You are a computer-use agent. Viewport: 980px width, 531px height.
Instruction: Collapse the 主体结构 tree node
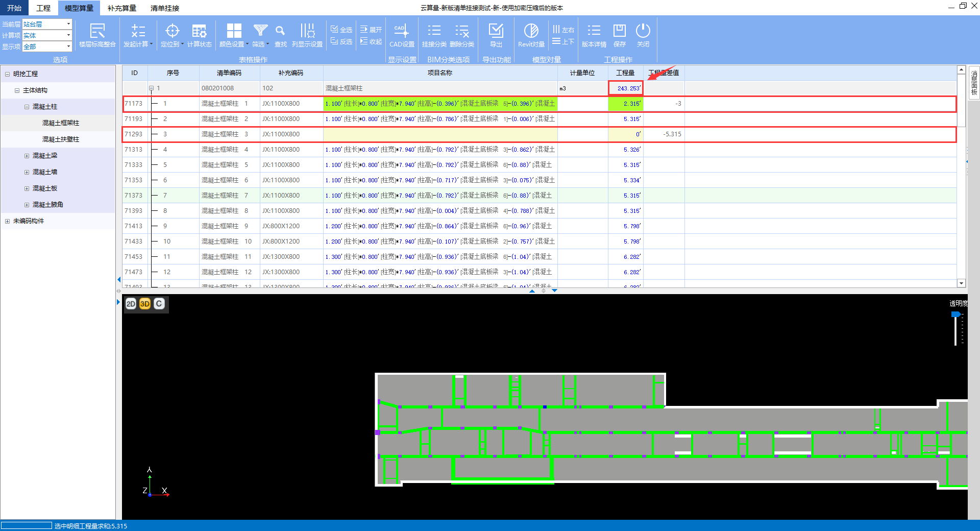[x=17, y=90]
